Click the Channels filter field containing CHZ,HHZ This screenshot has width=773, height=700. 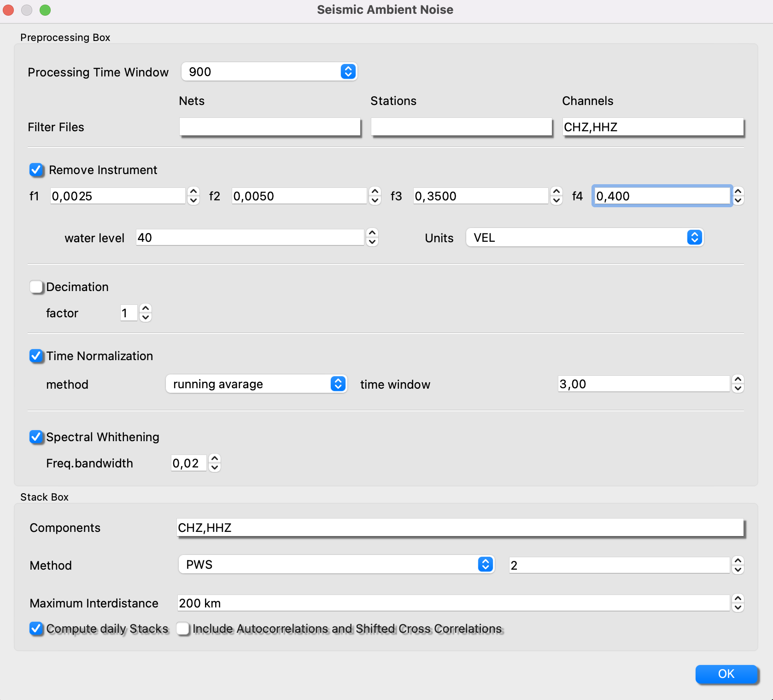click(653, 127)
